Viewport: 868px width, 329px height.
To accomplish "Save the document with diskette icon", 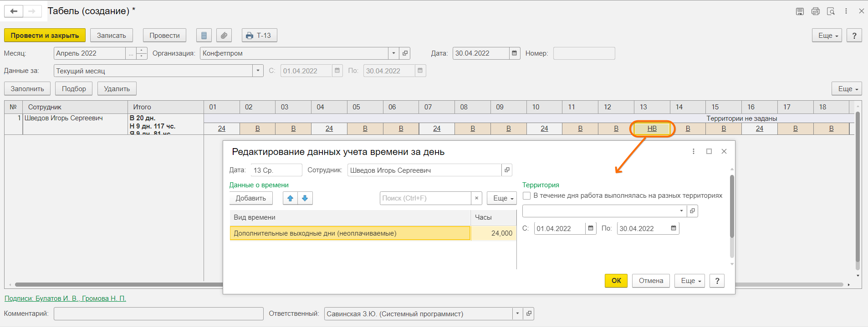I will [x=800, y=11].
